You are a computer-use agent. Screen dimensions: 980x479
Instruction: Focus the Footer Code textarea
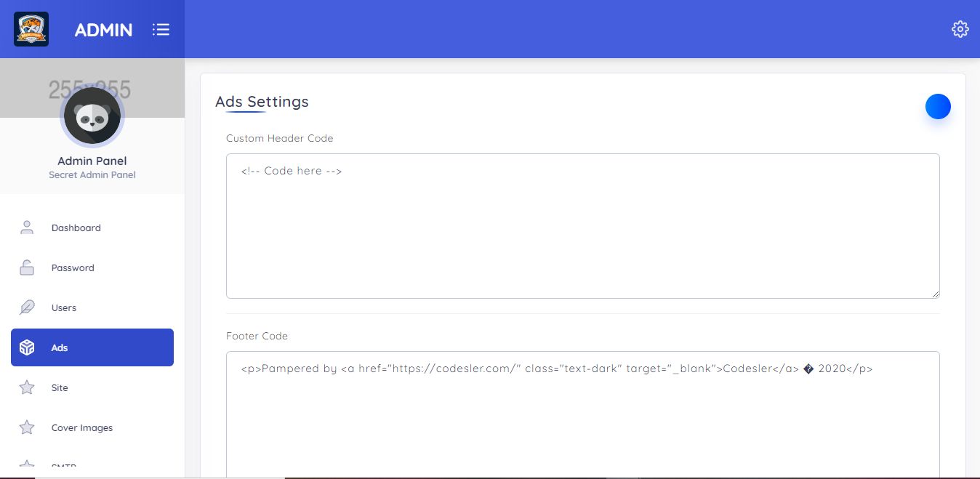coord(582,414)
